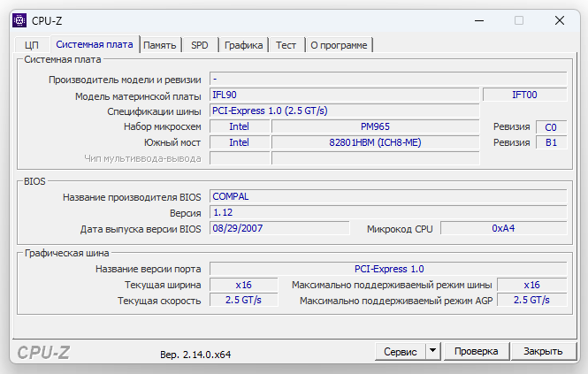Expand the Сервис dropdown arrow

[x=432, y=351]
